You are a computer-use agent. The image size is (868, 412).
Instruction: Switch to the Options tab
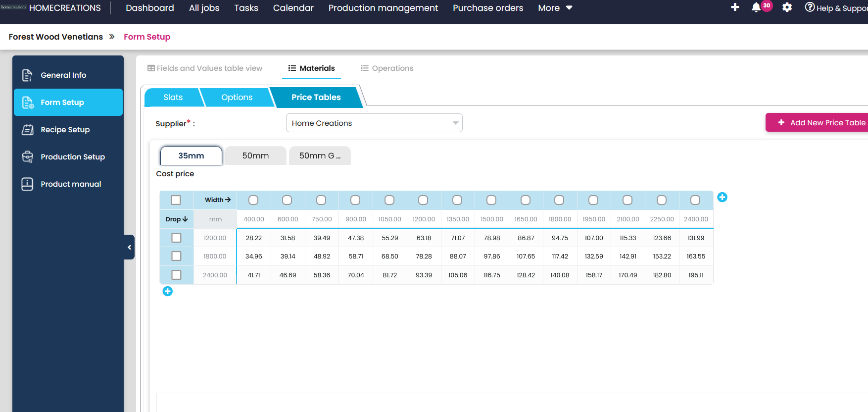pyautogui.click(x=237, y=97)
